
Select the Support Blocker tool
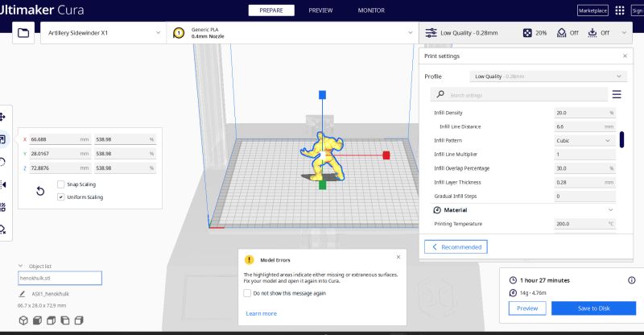(2, 230)
